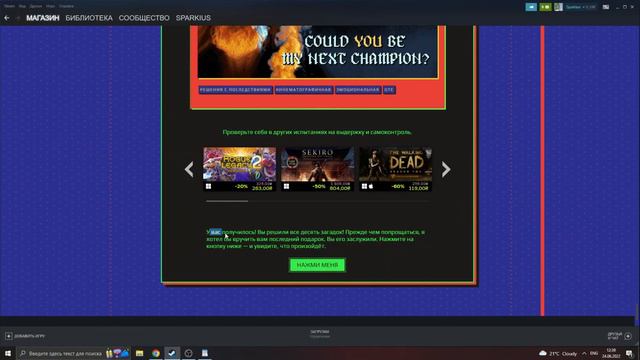Click the КИНЕМАТОГРАФИЧНАЯ tag
Viewport: 640px width, 360px height.
pyautogui.click(x=304, y=90)
